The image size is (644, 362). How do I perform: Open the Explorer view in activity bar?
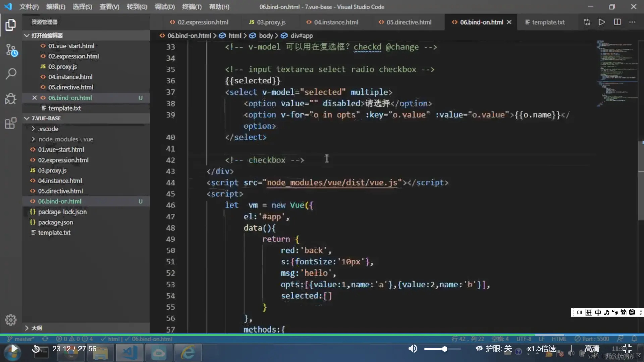(x=11, y=25)
